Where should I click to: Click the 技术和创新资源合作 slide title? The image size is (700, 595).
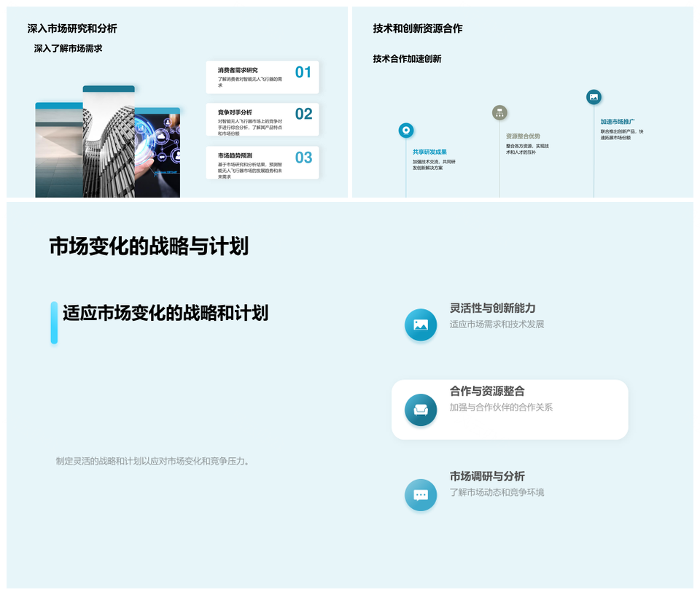tap(417, 28)
